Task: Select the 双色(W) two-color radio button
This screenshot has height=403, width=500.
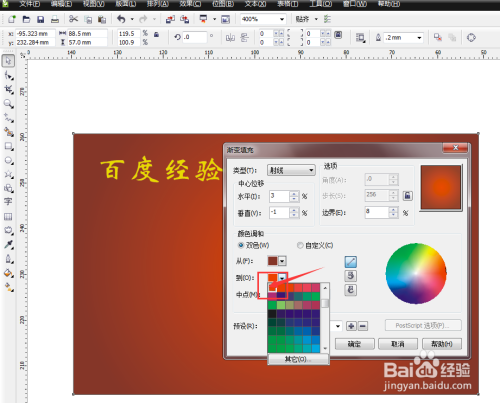Action: (x=241, y=245)
